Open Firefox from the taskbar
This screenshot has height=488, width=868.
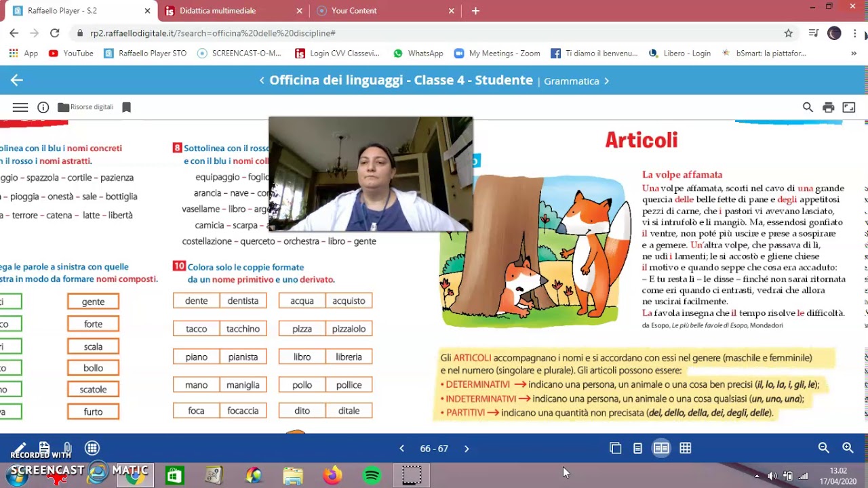click(332, 476)
